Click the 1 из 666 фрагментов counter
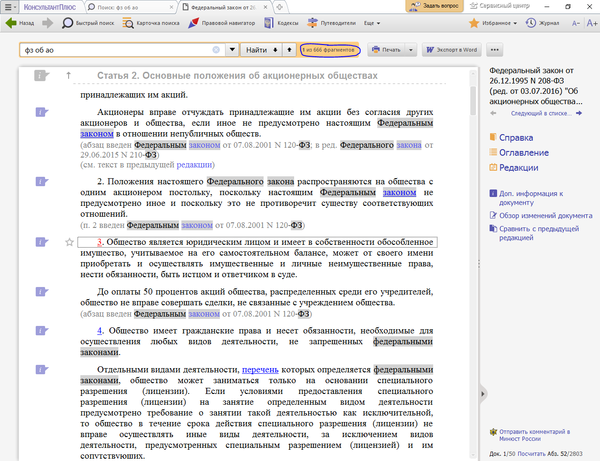Image resolution: width=600 pixels, height=461 pixels. tap(329, 50)
